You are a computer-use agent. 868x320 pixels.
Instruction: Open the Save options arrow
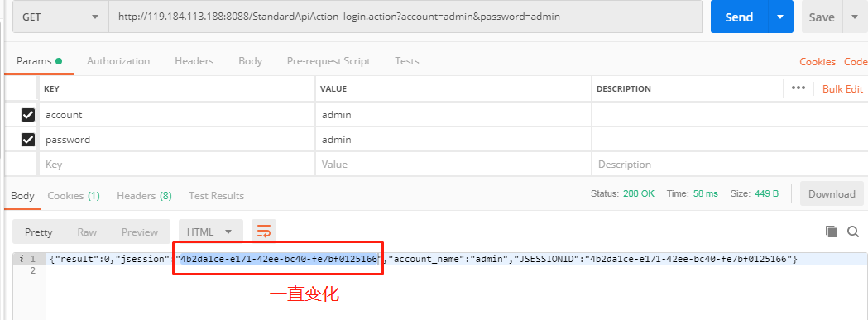click(854, 17)
